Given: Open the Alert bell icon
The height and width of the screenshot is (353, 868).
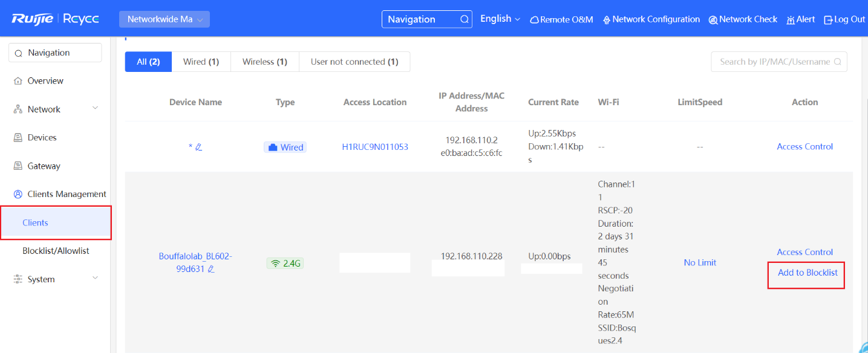Looking at the screenshot, I should pyautogui.click(x=790, y=19).
